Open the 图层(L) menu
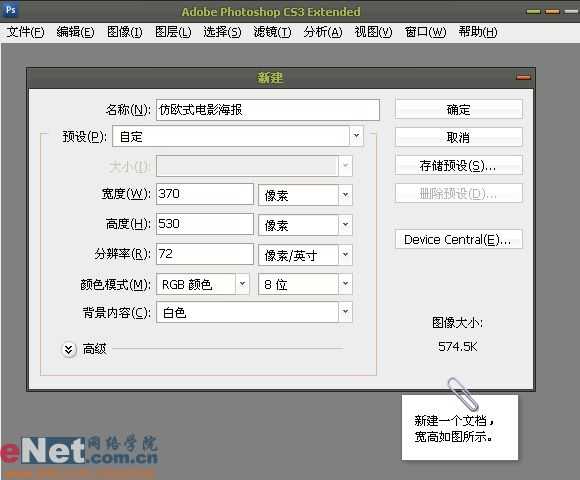The width and height of the screenshot is (580, 480). [173, 32]
